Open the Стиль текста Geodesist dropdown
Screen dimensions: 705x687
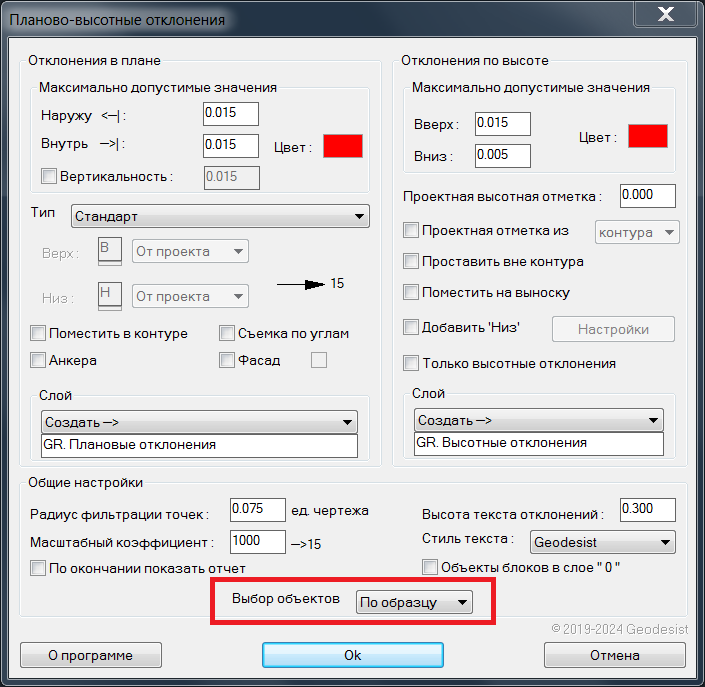[600, 542]
